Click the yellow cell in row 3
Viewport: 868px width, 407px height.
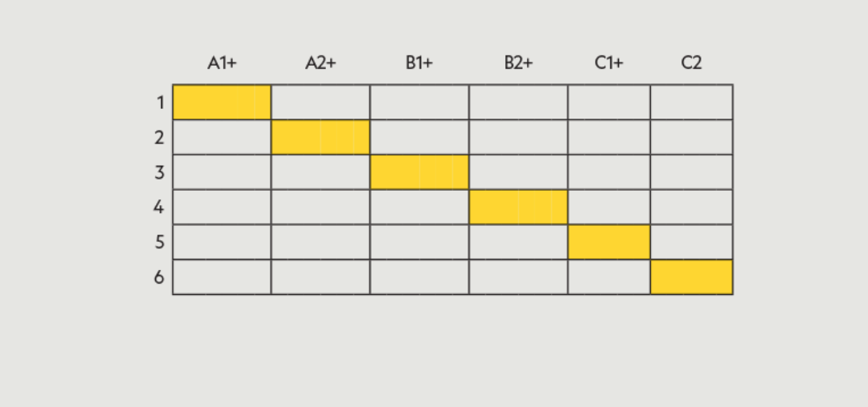point(419,172)
